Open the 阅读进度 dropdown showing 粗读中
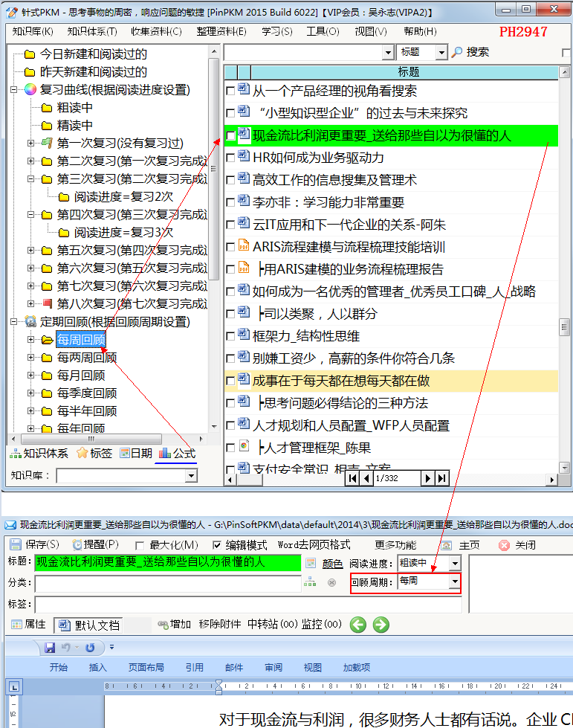This screenshot has width=573, height=728. point(455,563)
